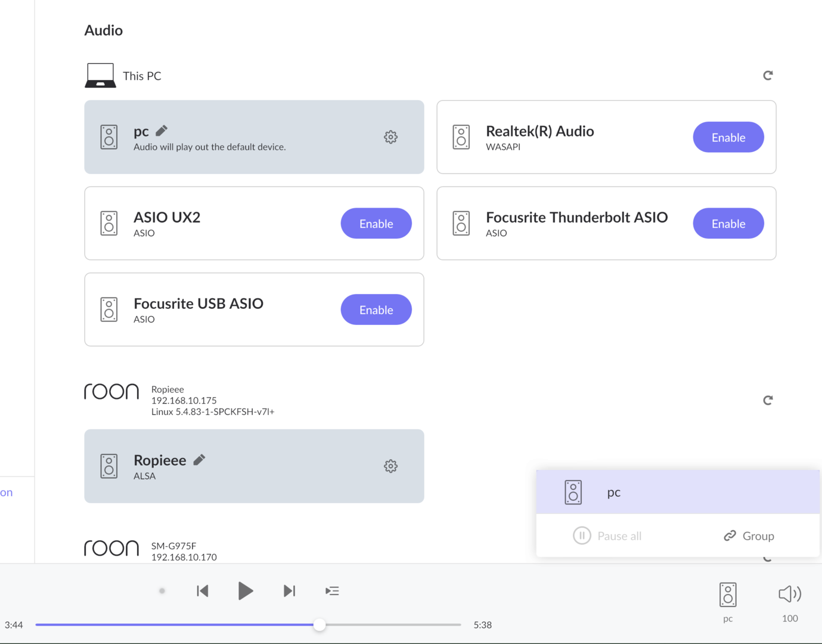Screen dimensions: 822x644
Task: Click Ropieee IP address 192.168.10.175
Action: point(184,401)
